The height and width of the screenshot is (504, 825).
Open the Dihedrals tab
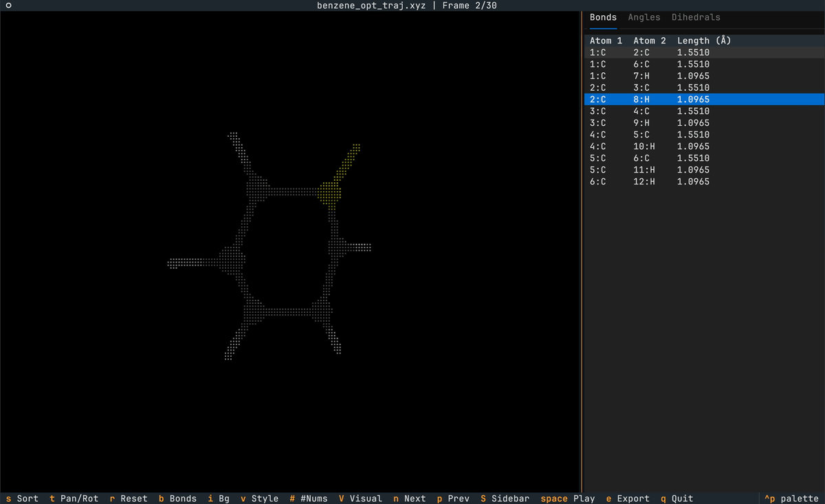pos(696,17)
